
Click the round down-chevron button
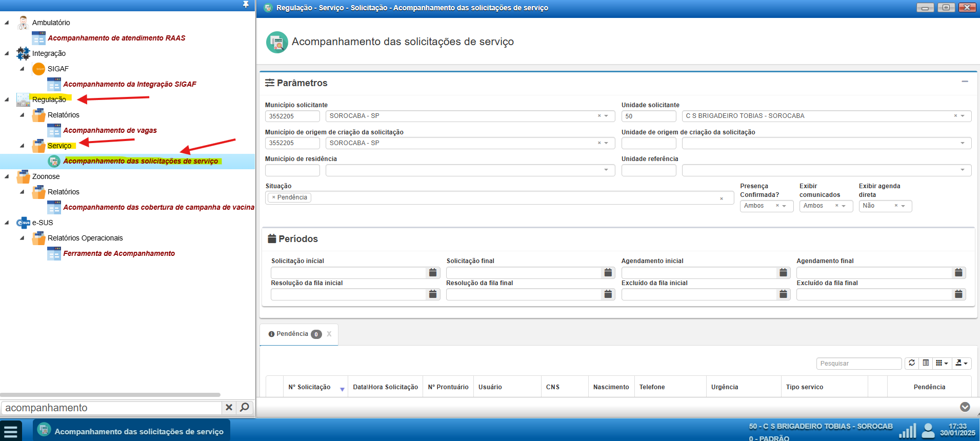pos(965,407)
